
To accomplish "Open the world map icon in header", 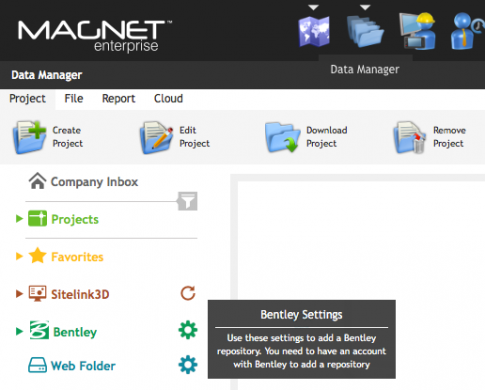I will tap(314, 31).
